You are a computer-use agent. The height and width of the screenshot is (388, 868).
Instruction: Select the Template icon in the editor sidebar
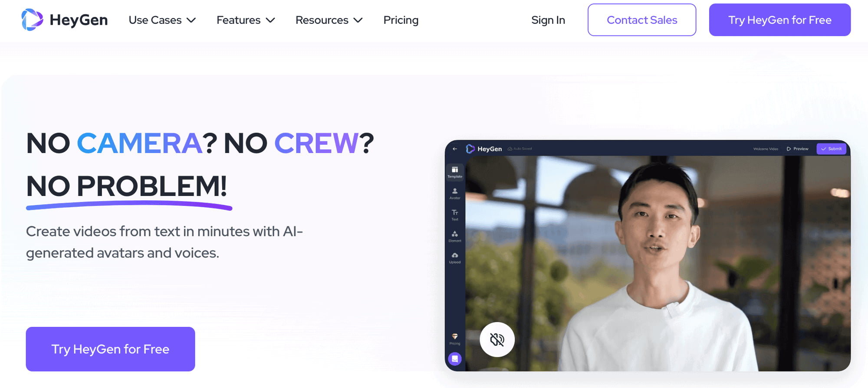point(455,172)
